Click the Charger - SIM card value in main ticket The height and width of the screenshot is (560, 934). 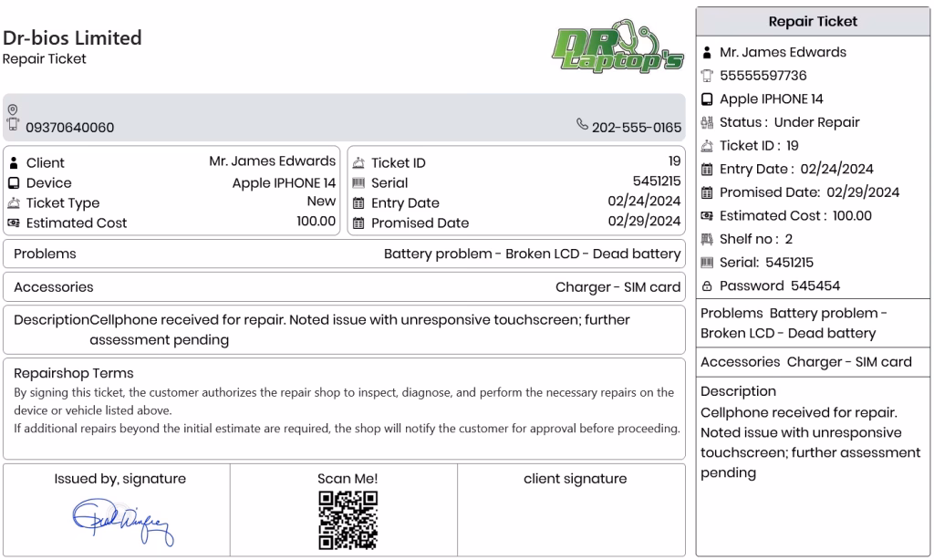coord(617,287)
